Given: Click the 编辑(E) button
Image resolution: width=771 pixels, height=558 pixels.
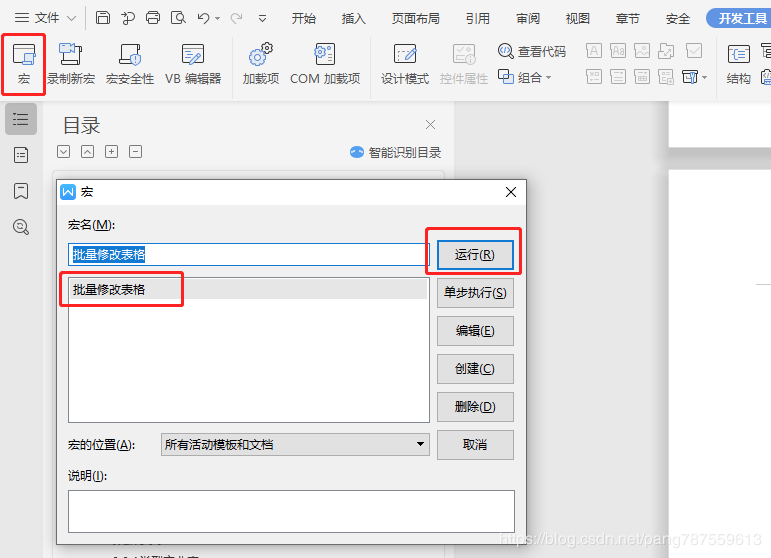Looking at the screenshot, I should coord(475,331).
